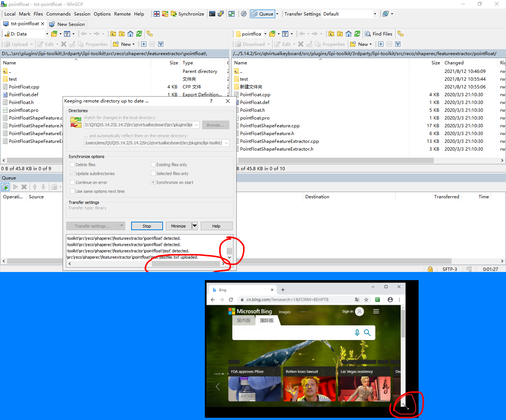Open the Commands menu
This screenshot has width=506, height=420.
[x=58, y=14]
